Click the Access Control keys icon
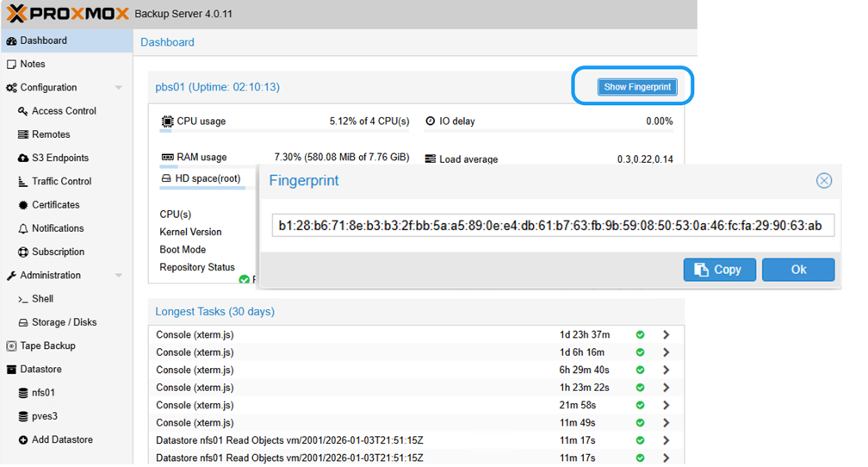Image resolution: width=868 pixels, height=467 pixels. [x=23, y=111]
